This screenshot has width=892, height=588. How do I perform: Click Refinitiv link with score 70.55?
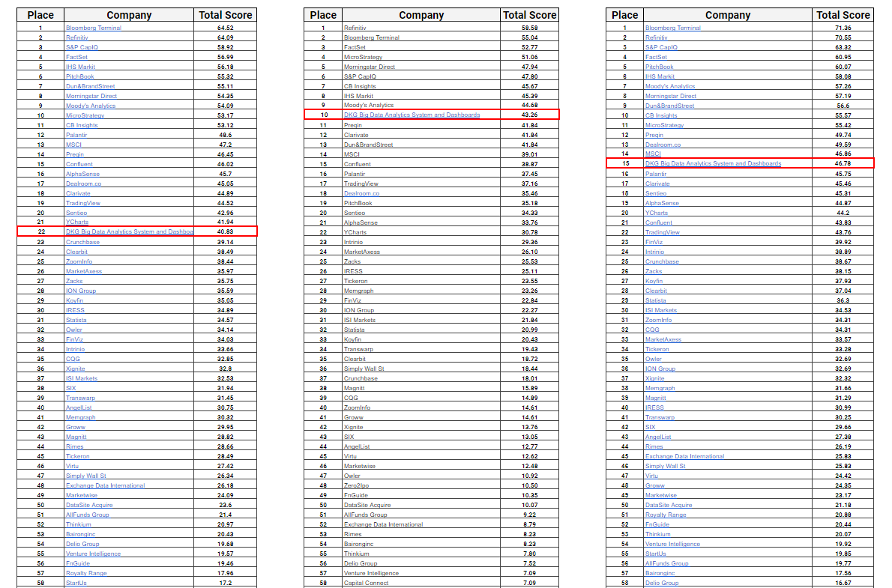(x=656, y=37)
